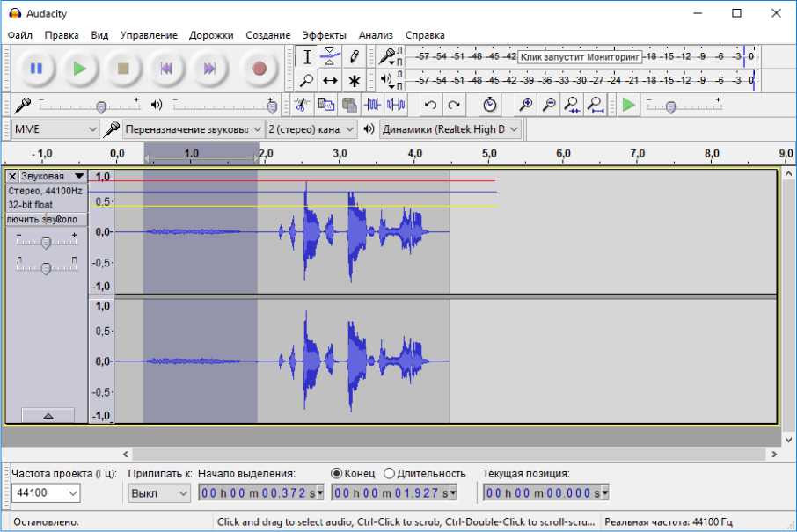Collapse the track with bottom arrow button
This screenshot has height=532, width=797.
pyautogui.click(x=48, y=415)
